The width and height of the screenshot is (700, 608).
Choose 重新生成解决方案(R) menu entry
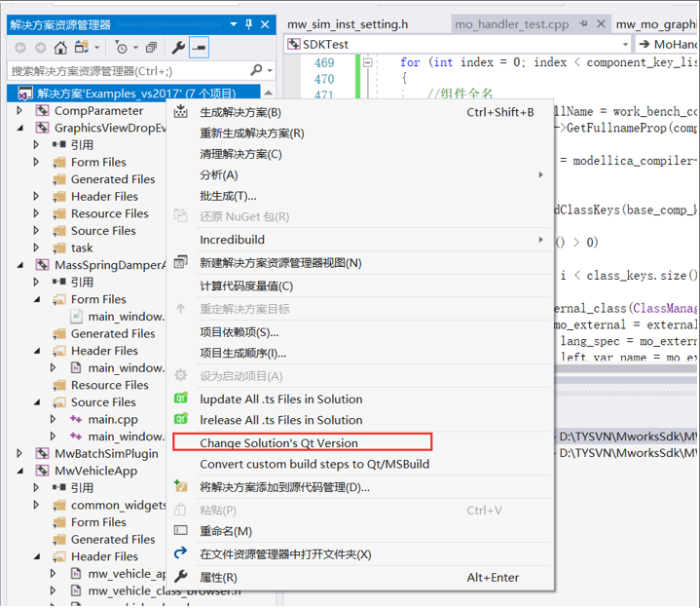click(x=361, y=133)
